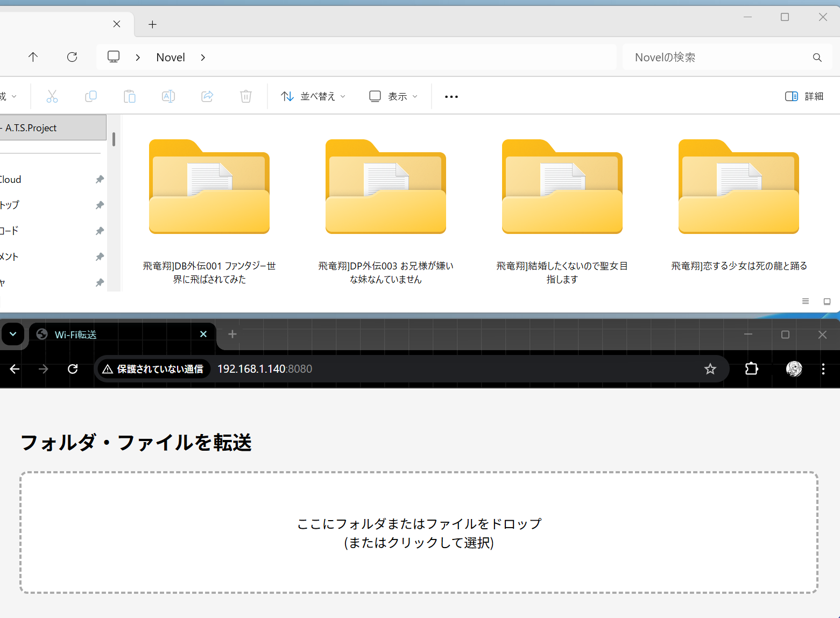Image resolution: width=840 pixels, height=618 pixels.
Task: Open the Chrome extensions puzzle icon
Action: click(751, 369)
